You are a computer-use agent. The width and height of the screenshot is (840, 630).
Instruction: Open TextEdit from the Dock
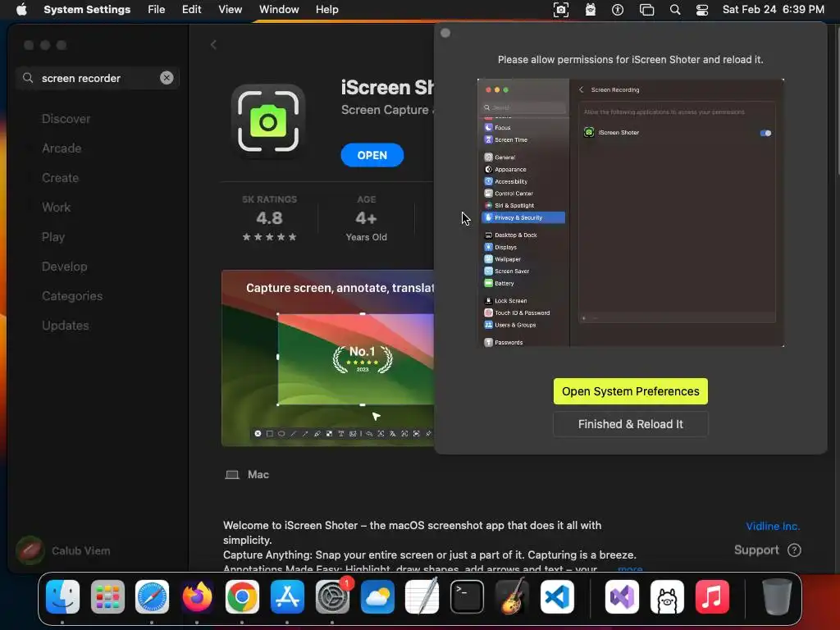click(422, 596)
